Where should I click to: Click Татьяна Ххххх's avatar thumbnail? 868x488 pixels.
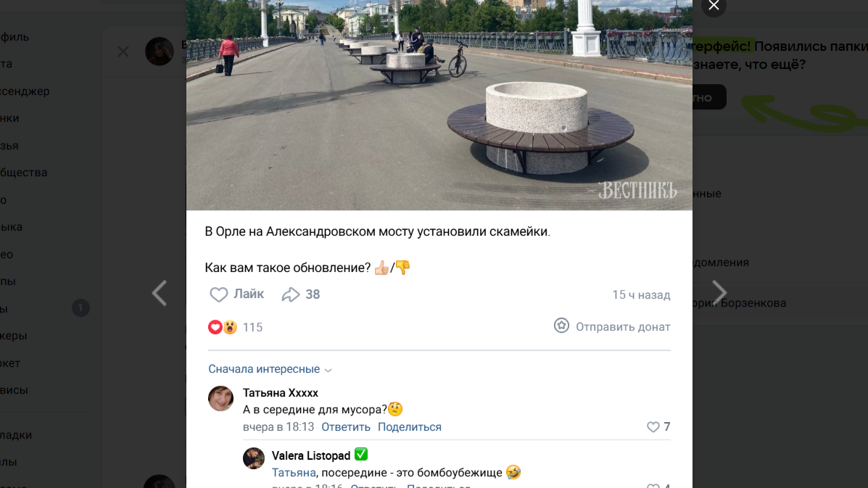pos(221,398)
